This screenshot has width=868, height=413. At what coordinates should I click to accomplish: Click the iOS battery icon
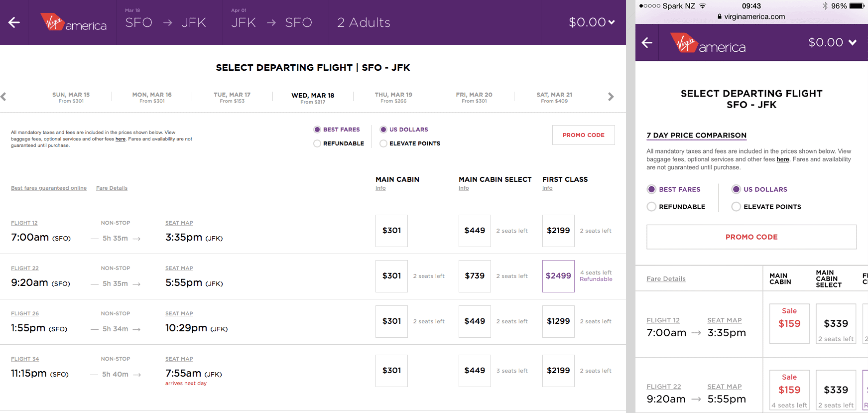(857, 6)
